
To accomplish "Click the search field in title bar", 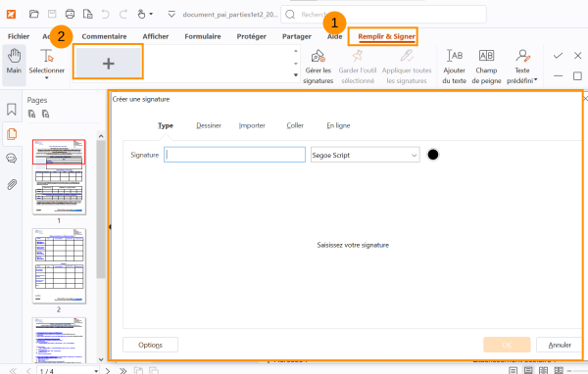I will coord(383,15).
